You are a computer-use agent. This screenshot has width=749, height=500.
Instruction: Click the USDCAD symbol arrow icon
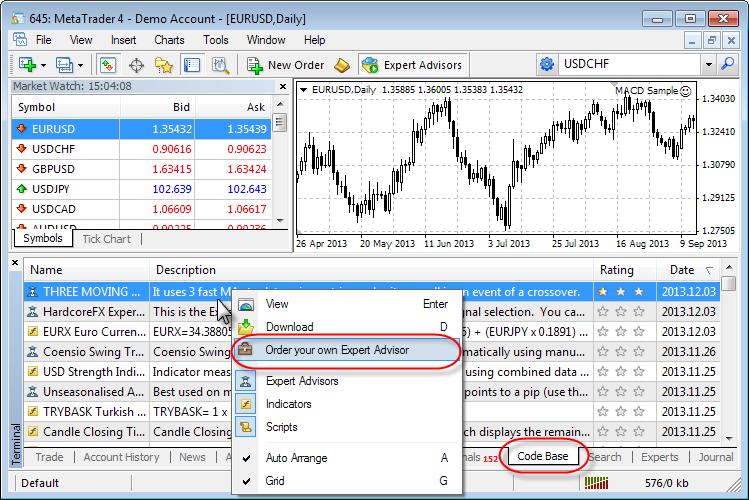(21, 209)
